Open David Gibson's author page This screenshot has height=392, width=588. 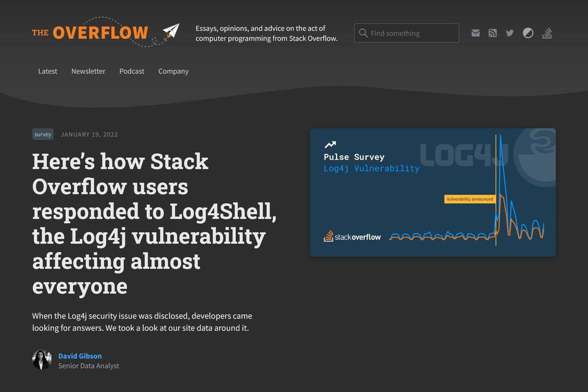coord(80,356)
